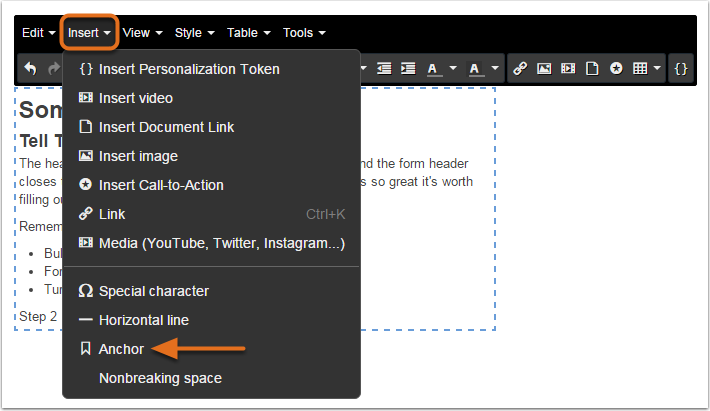Image resolution: width=710 pixels, height=411 pixels.
Task: Choose Media (YouTube, Twitter, Instagram...)
Action: (211, 243)
